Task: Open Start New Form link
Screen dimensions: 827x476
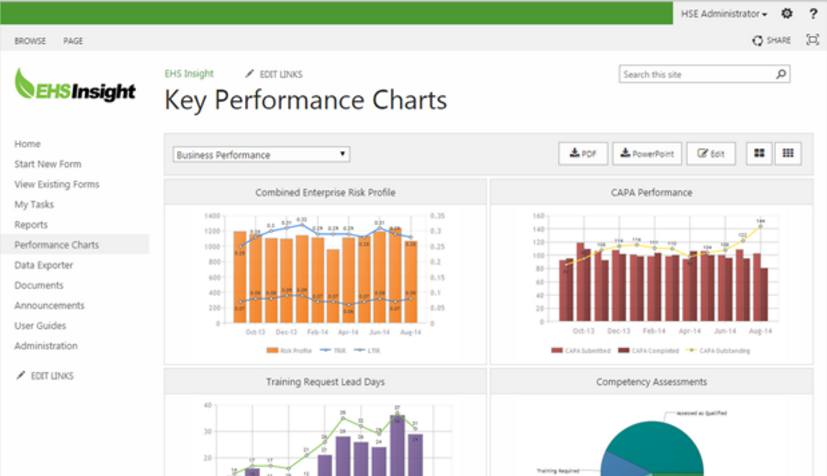Action: pyautogui.click(x=48, y=164)
